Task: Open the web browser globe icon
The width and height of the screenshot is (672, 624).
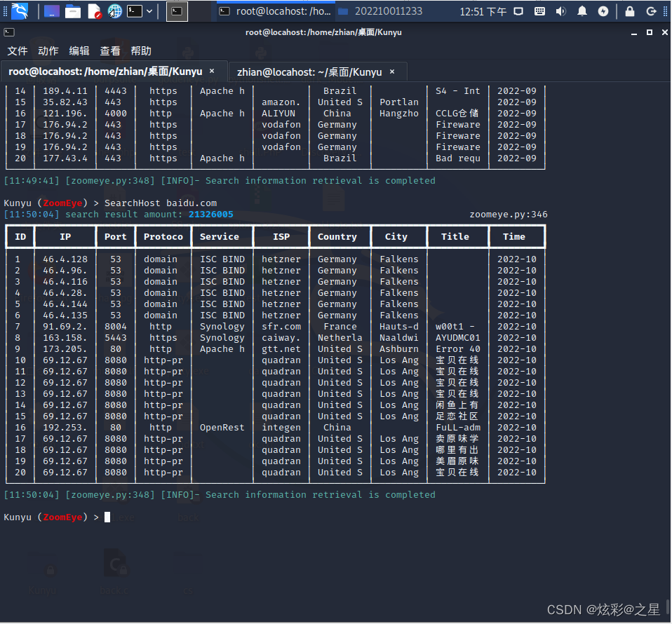Action: 114,11
